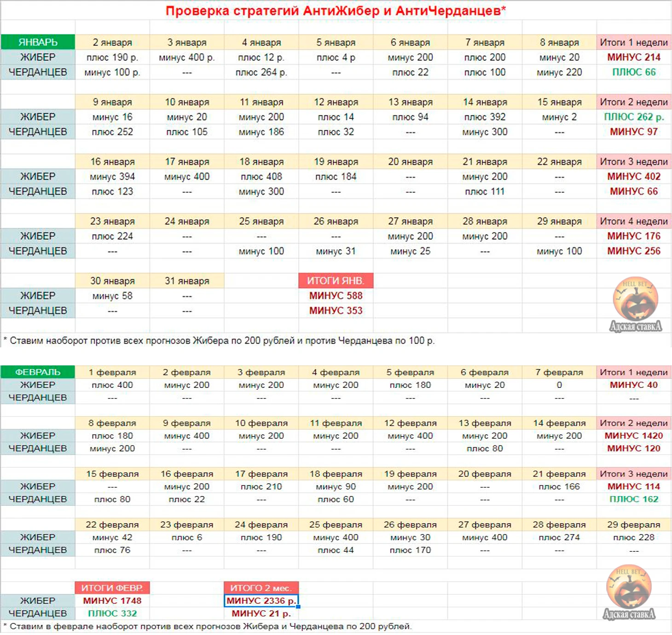Click the "минус 90" cell
Viewport: 672px width, 635px height.
point(336,486)
